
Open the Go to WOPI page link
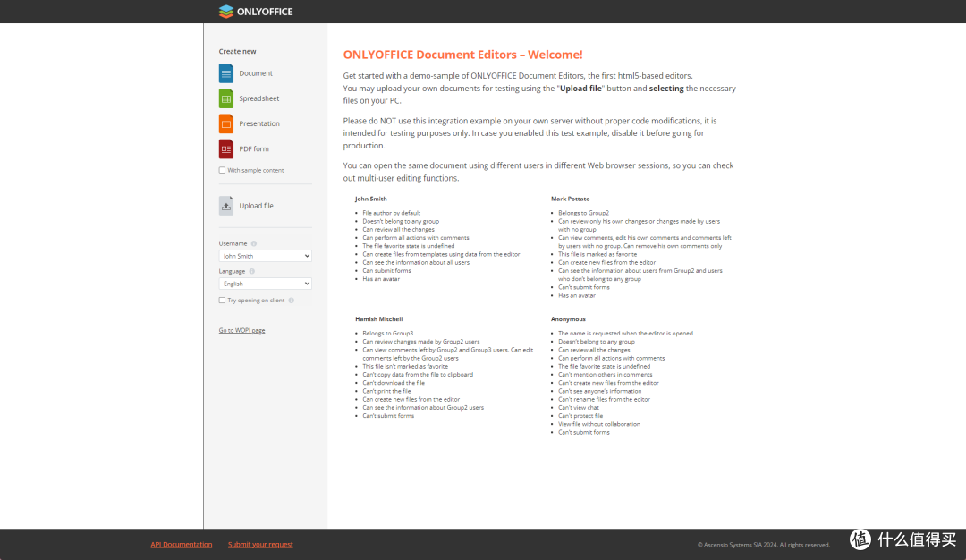pyautogui.click(x=241, y=331)
